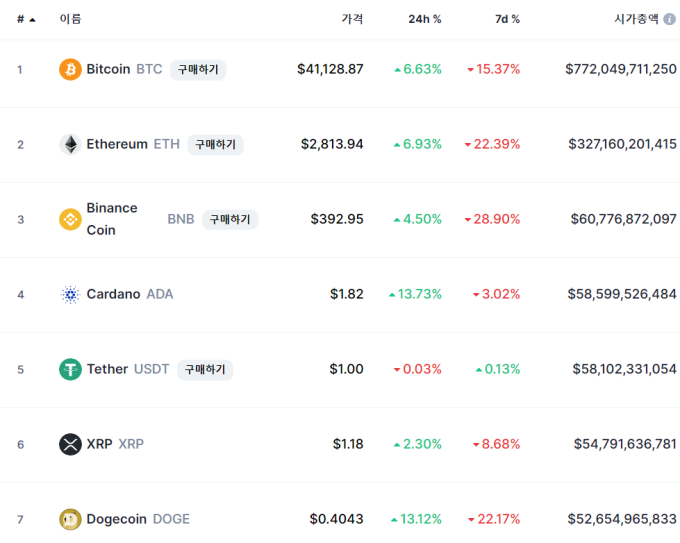Click the Cardano logo icon
The height and width of the screenshot is (543, 680).
click(x=70, y=294)
